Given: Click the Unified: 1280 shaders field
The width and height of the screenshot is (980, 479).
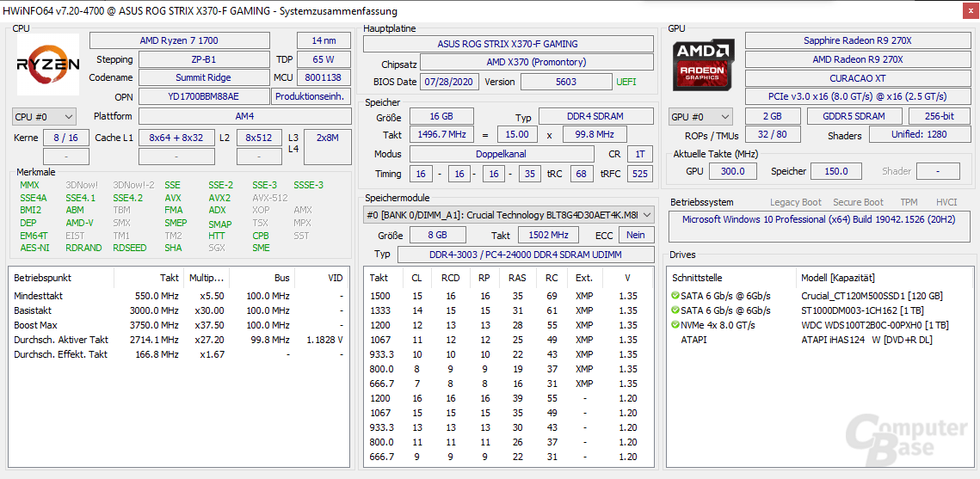Looking at the screenshot, I should 920,135.
